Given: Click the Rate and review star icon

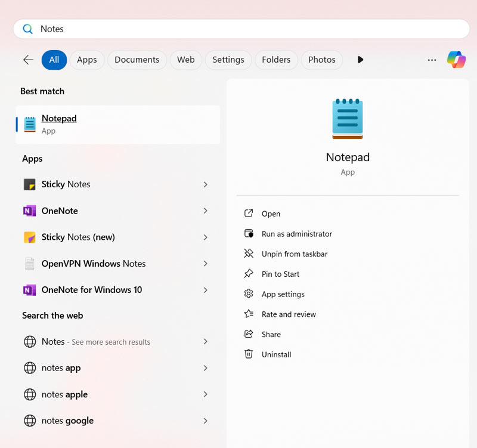Looking at the screenshot, I should 249,314.
